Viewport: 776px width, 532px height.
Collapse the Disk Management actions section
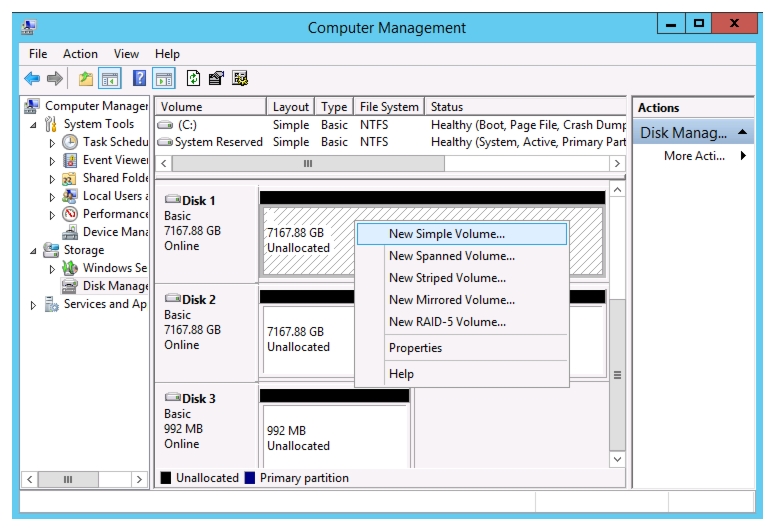tap(742, 132)
